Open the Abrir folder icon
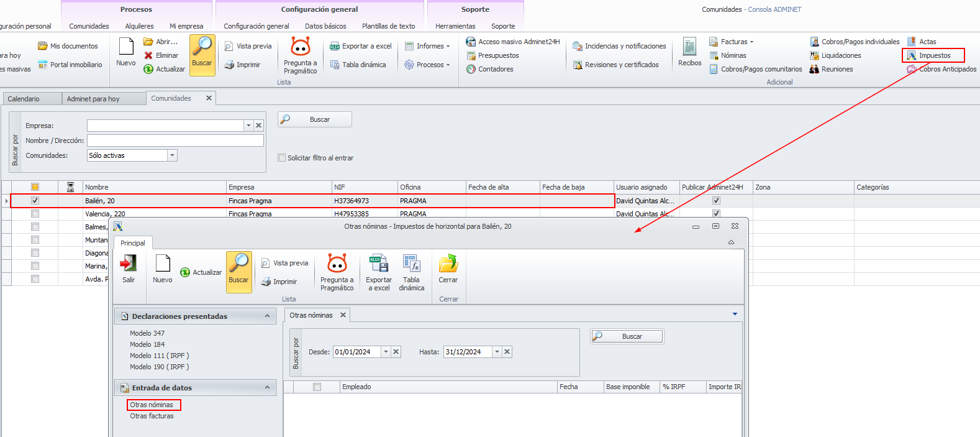 tap(148, 42)
